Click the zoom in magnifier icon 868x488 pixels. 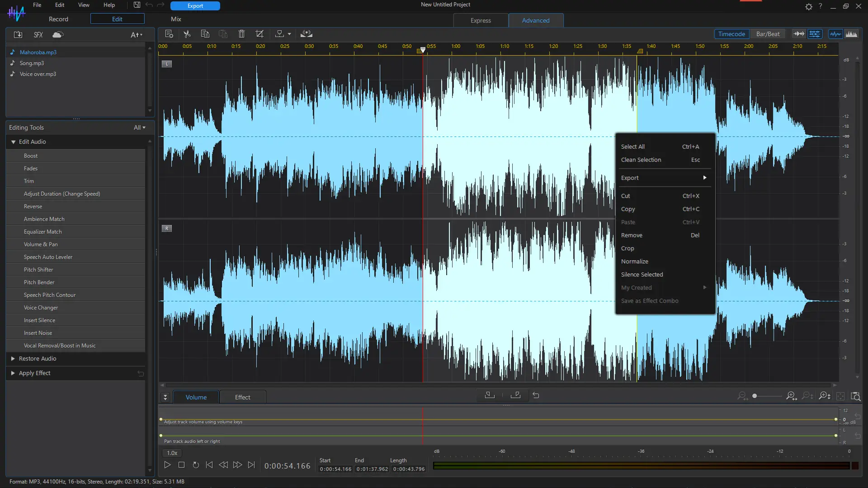coord(791,396)
